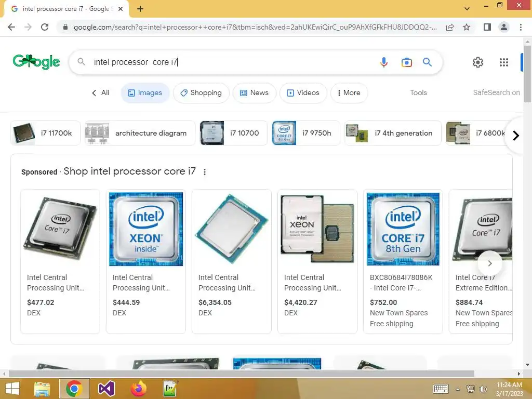Open the on-screen keyboard tray icon

441,389
